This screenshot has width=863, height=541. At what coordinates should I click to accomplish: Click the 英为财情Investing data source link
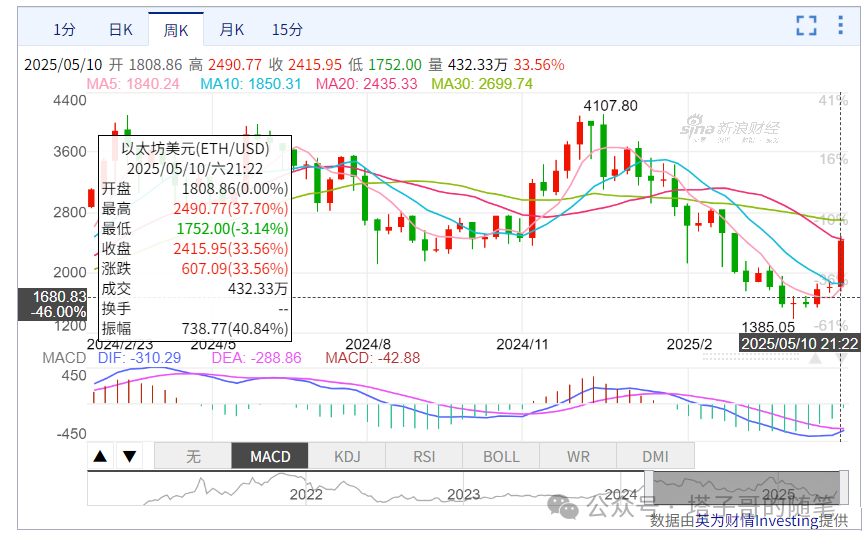[757, 520]
